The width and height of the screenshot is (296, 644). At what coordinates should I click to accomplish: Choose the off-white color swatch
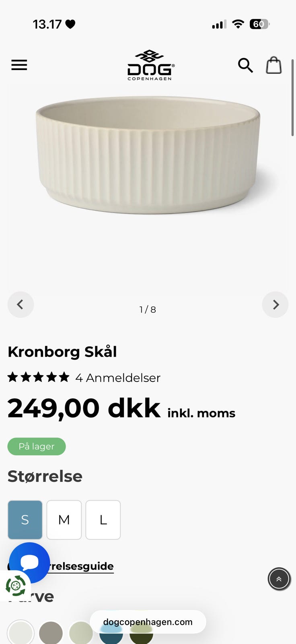pos(21,633)
